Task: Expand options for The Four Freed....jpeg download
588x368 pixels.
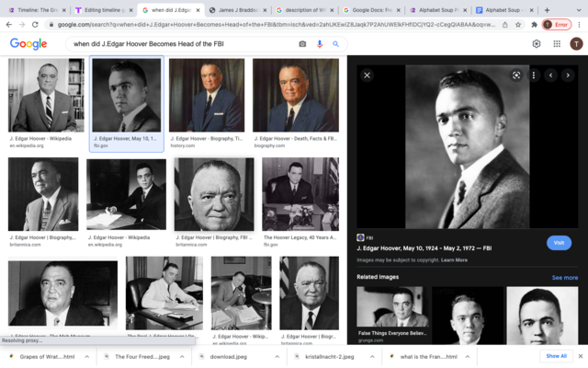Action: (182, 356)
